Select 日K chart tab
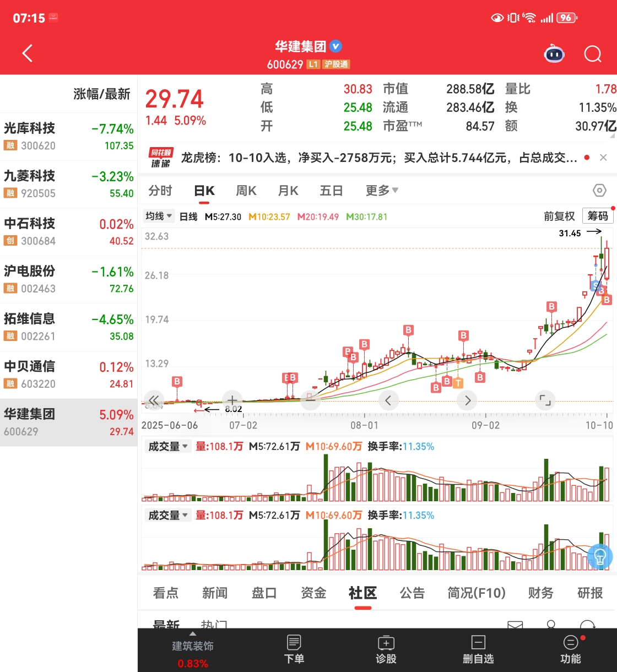The height and width of the screenshot is (672, 617). tap(204, 191)
